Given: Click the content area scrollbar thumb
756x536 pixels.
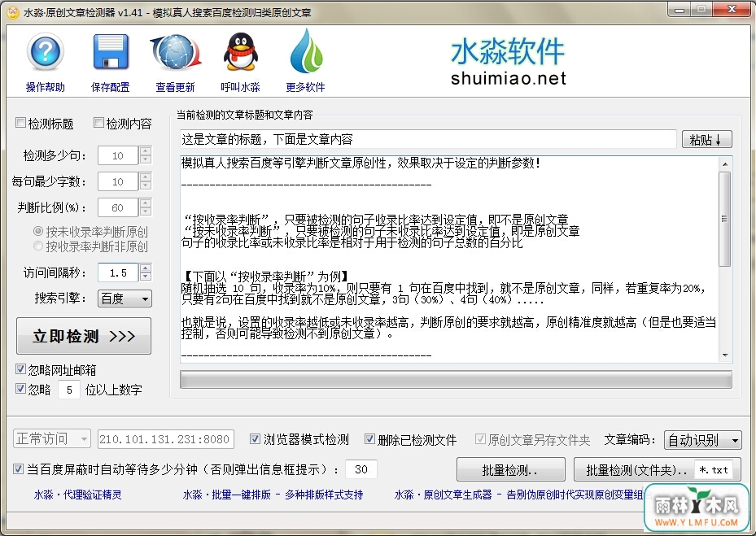Looking at the screenshot, I should [724, 219].
